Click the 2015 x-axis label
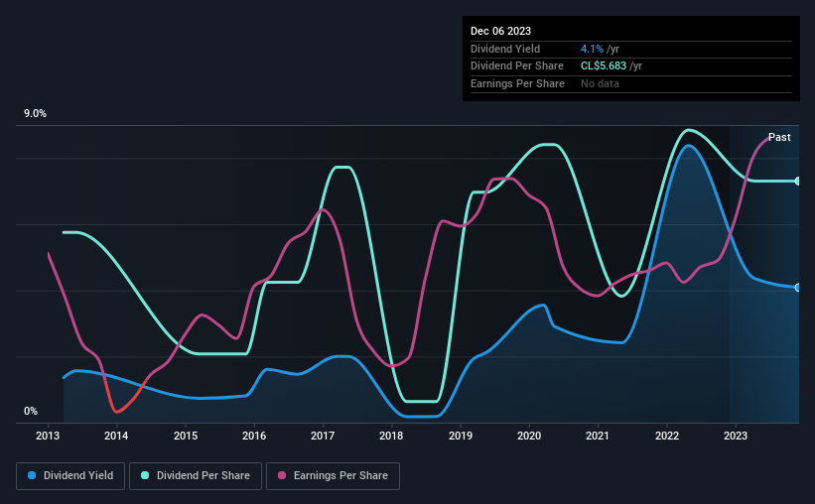Screen dimensions: 815x504 point(186,436)
